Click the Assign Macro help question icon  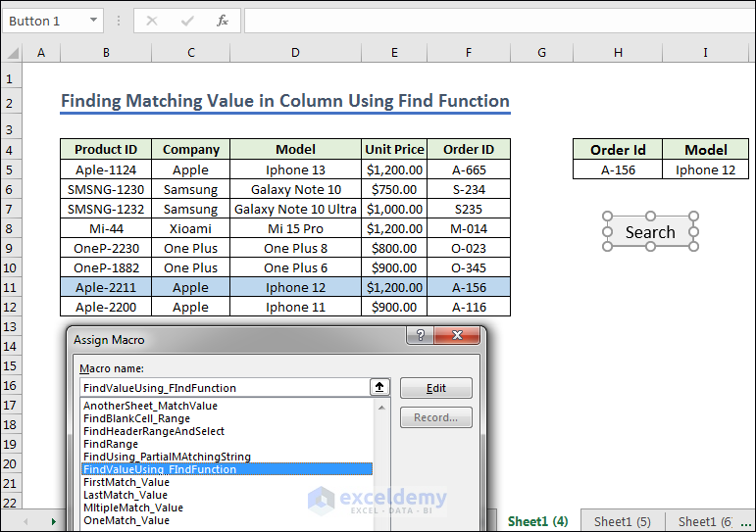click(x=421, y=335)
